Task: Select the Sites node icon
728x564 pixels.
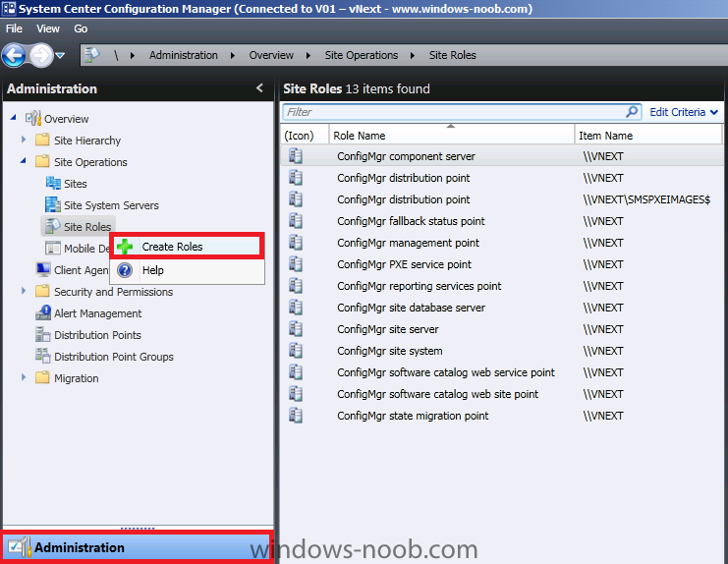Action: (53, 183)
